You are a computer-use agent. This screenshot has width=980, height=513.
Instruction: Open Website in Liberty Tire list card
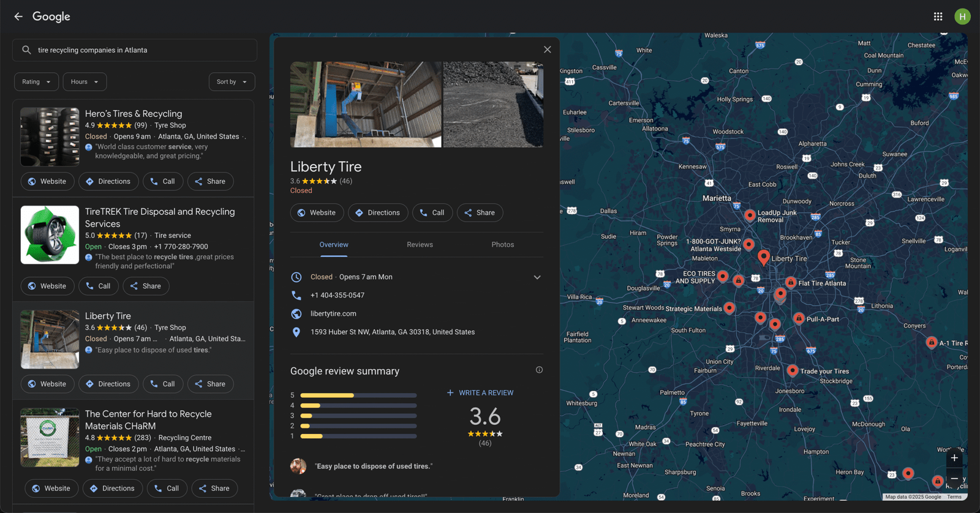[47, 384]
